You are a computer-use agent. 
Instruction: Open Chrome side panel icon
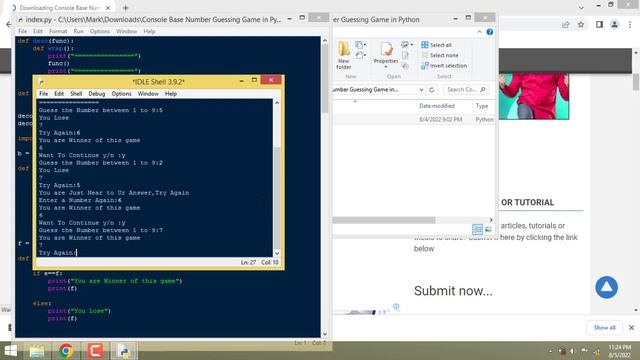click(599, 25)
